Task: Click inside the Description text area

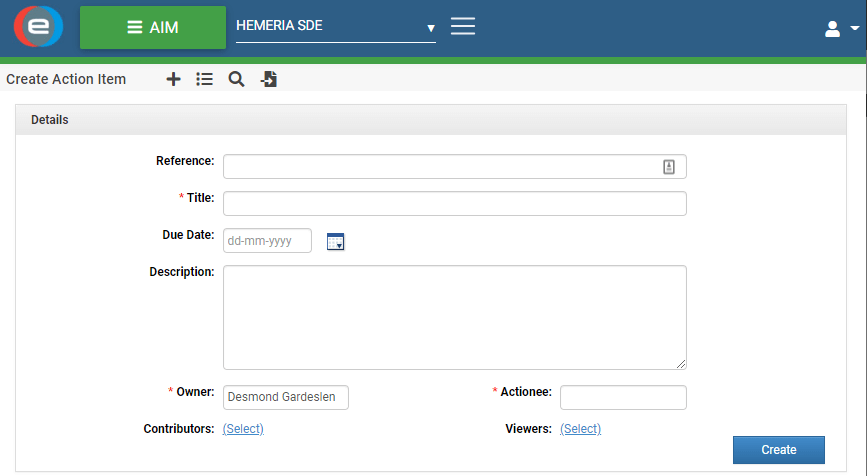Action: (454, 317)
